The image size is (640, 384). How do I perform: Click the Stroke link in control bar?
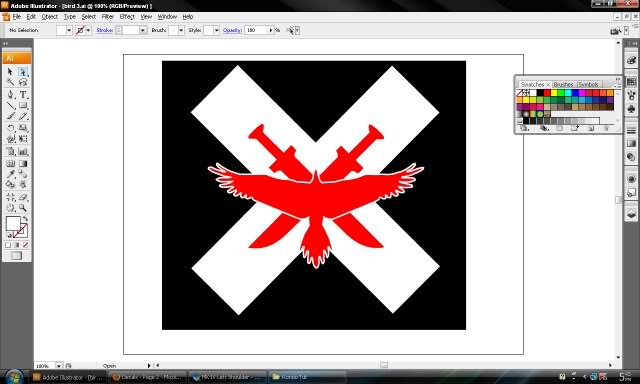point(104,30)
